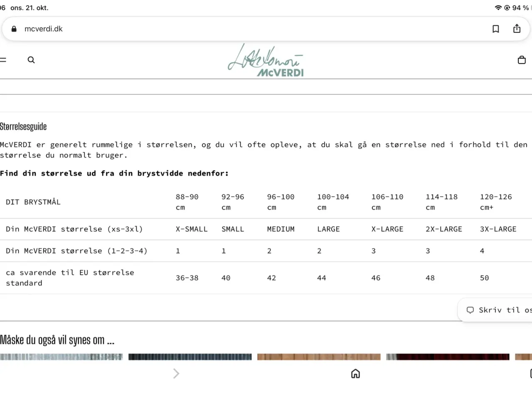Open the search magnifier icon
The image size is (532, 399).
point(31,60)
